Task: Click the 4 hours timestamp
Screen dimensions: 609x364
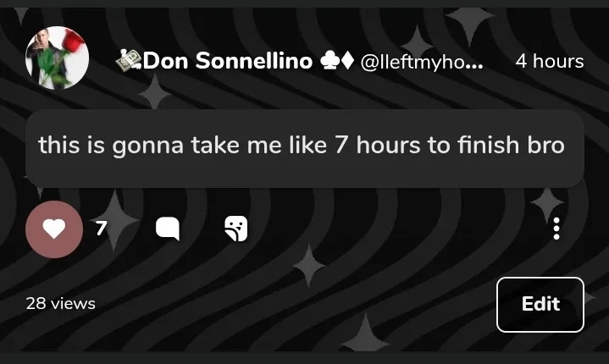Action: coord(549,62)
